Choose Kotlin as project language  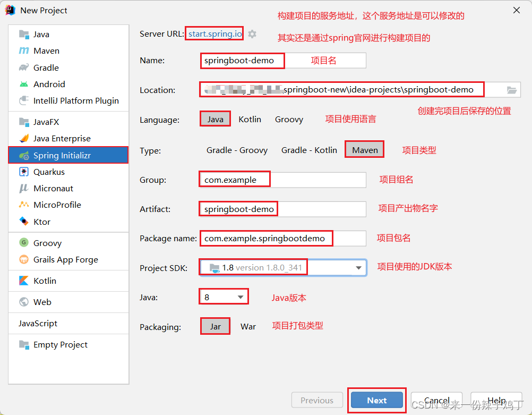[x=250, y=119]
